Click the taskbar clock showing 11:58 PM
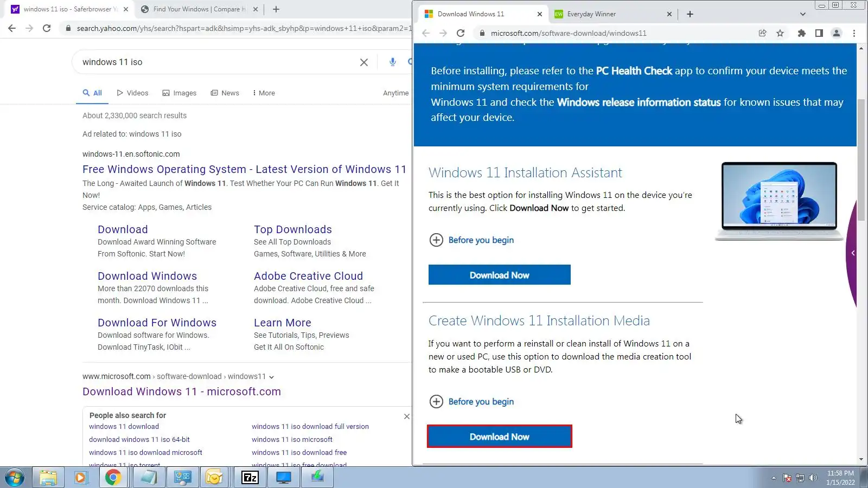The image size is (868, 488). [x=840, y=478]
